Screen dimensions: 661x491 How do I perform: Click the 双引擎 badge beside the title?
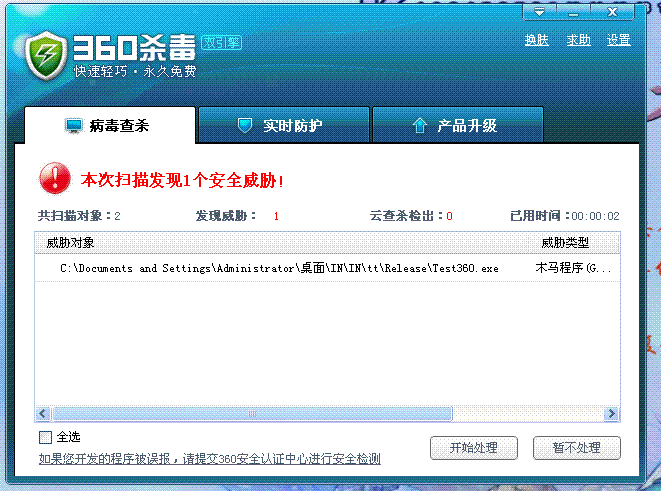point(221,42)
